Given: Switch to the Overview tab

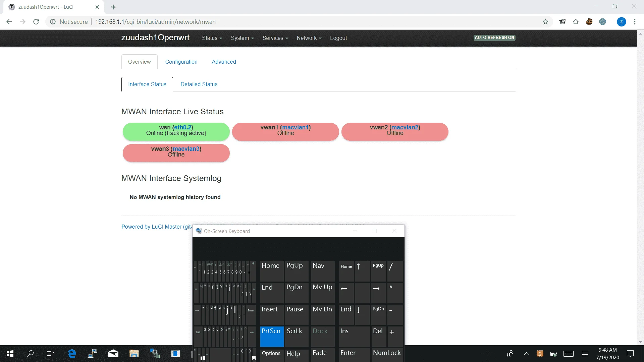Looking at the screenshot, I should [140, 62].
